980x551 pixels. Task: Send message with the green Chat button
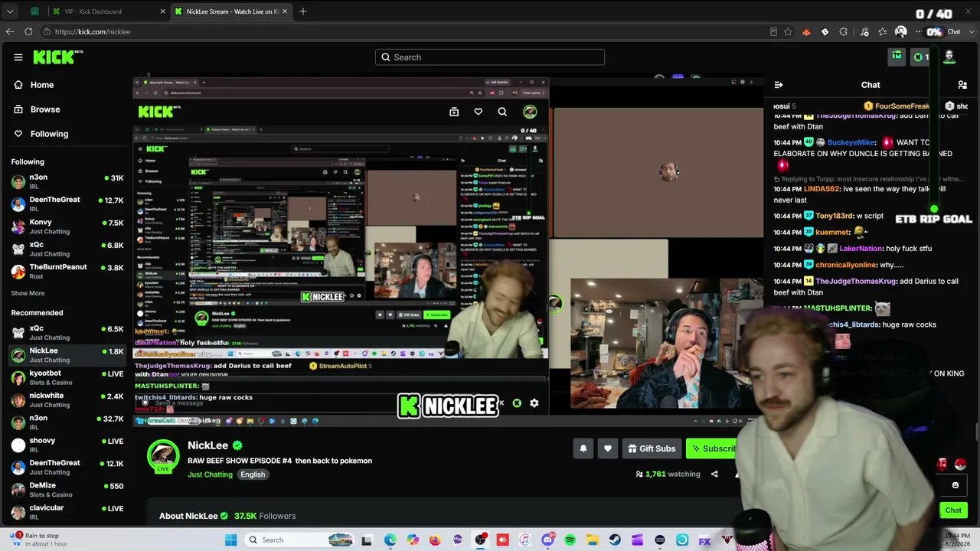click(x=953, y=510)
